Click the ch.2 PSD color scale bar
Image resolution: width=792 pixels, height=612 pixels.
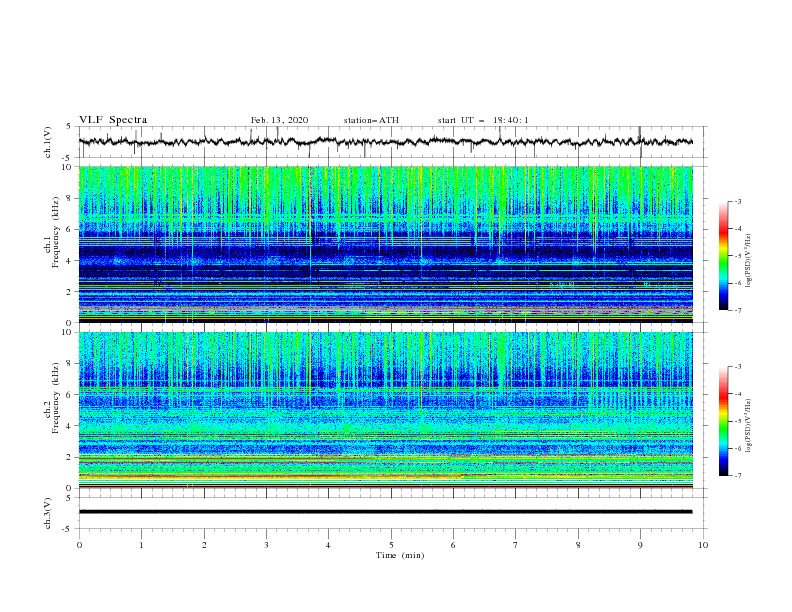(x=723, y=421)
